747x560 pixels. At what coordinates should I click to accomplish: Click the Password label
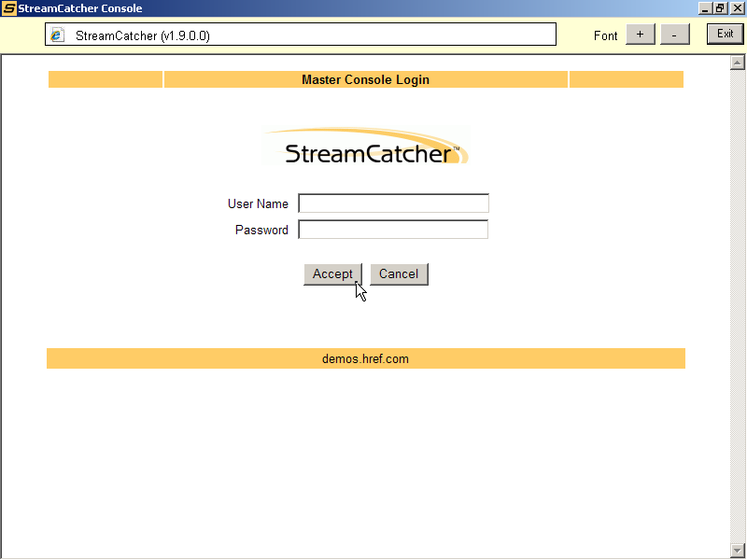click(261, 230)
